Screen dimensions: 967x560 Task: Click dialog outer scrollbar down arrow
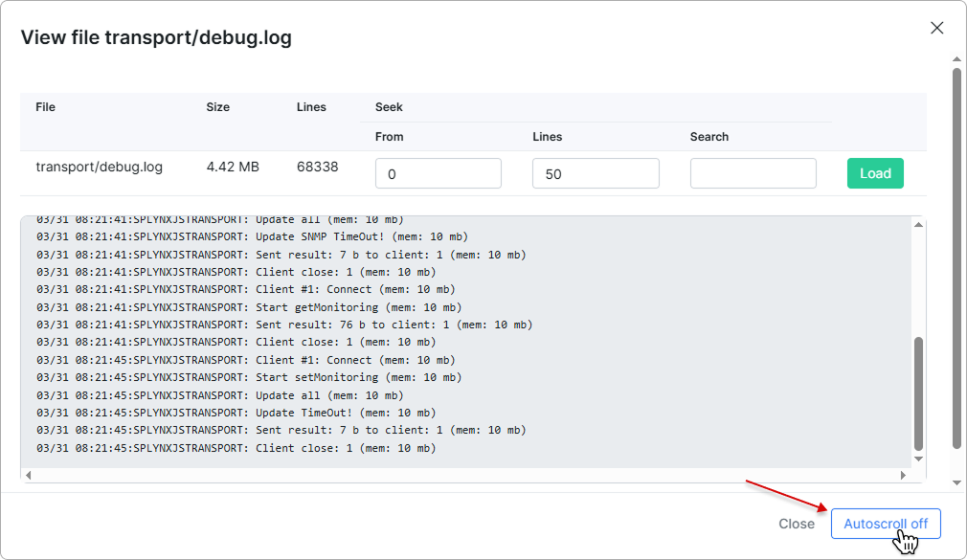[x=956, y=482]
